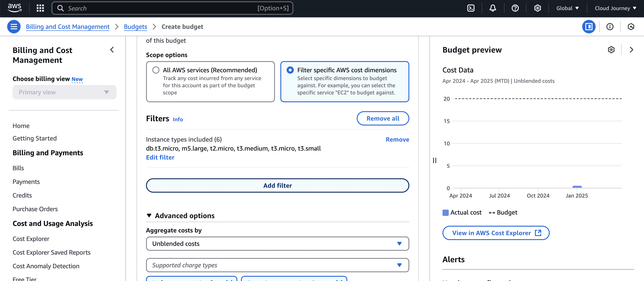Go to Credits page
The height and width of the screenshot is (281, 644).
click(x=22, y=195)
